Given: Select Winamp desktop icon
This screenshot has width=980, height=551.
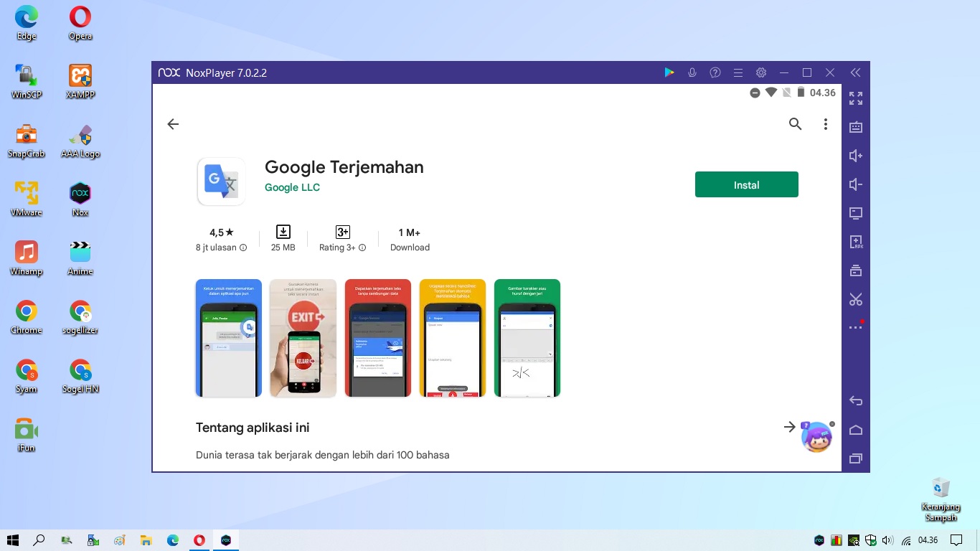Looking at the screenshot, I should pyautogui.click(x=27, y=258).
